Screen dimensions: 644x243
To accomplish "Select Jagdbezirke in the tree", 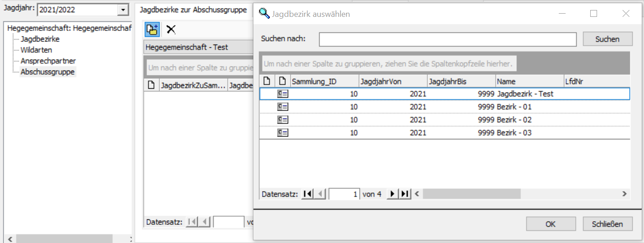I will (x=40, y=39).
